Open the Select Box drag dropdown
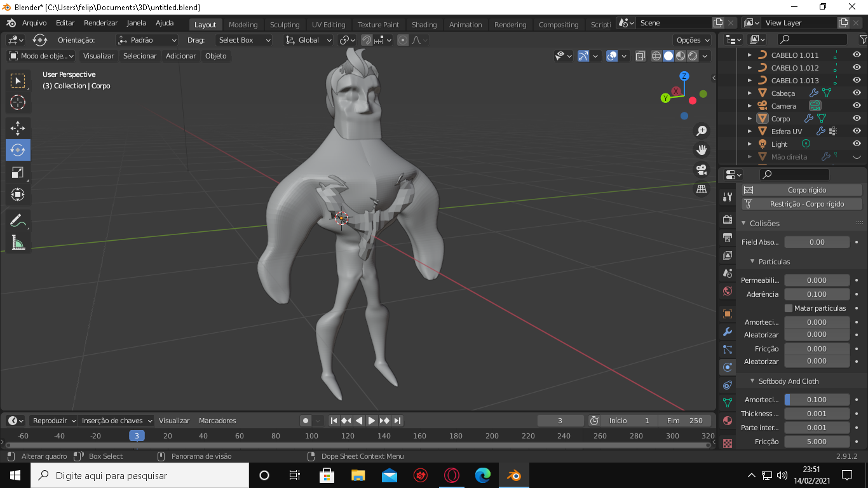 243,40
